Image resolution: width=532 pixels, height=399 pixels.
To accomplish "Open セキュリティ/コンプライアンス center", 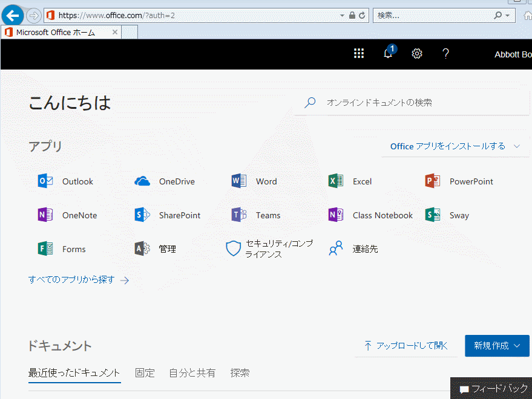I will pos(269,249).
